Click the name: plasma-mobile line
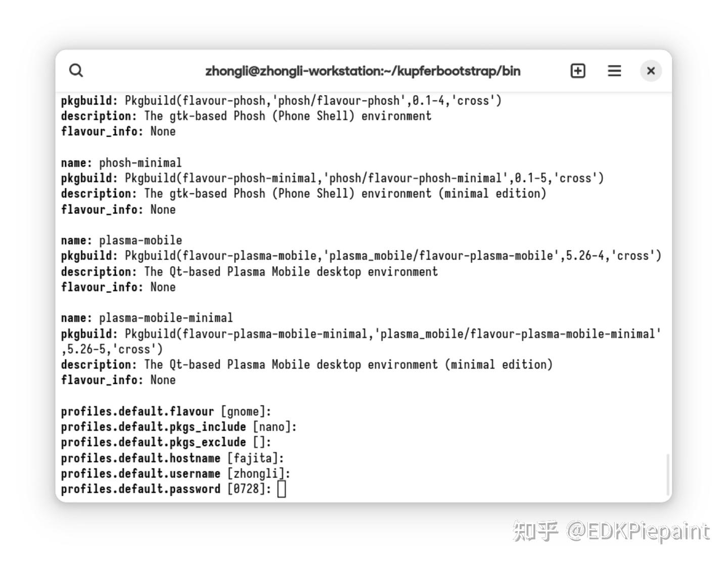This screenshot has height=564, width=728. [121, 240]
